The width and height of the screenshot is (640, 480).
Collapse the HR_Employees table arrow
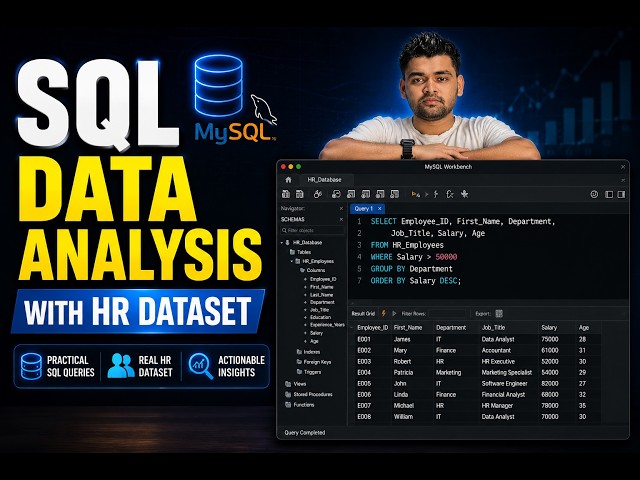point(292,261)
